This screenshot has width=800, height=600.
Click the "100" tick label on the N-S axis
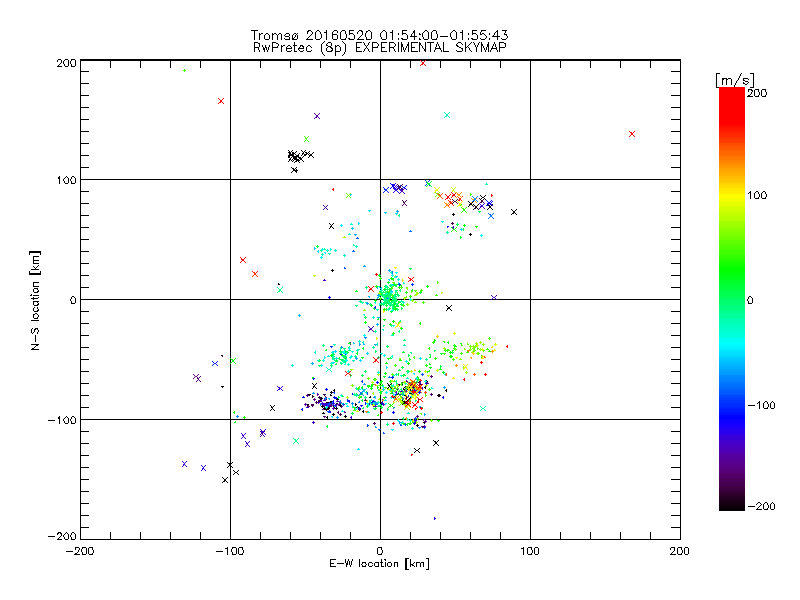(x=66, y=180)
